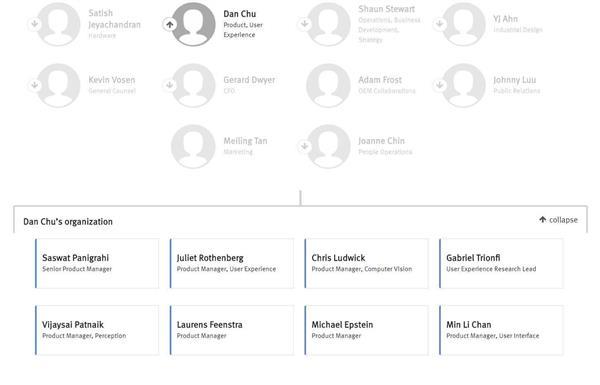Click the Meiling Tan name
The width and height of the screenshot is (600, 385).
pos(245,141)
